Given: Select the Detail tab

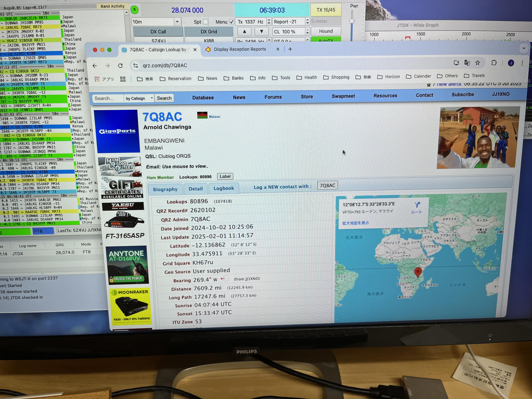Looking at the screenshot, I should (x=196, y=189).
